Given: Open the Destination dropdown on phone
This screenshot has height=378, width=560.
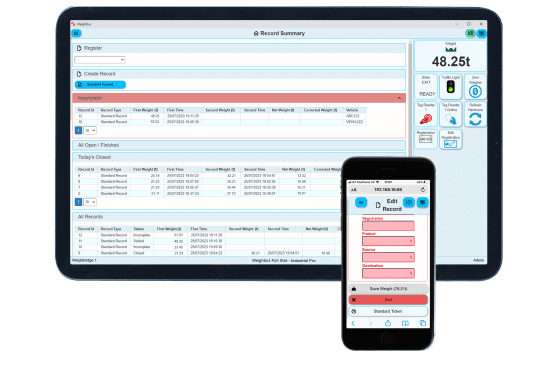Looking at the screenshot, I should (388, 273).
